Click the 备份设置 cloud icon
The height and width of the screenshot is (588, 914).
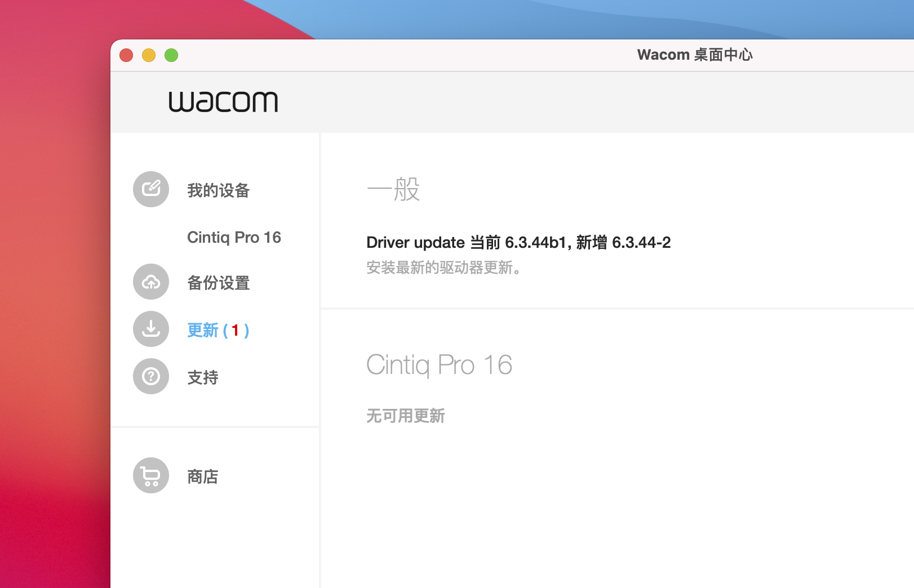pos(150,282)
